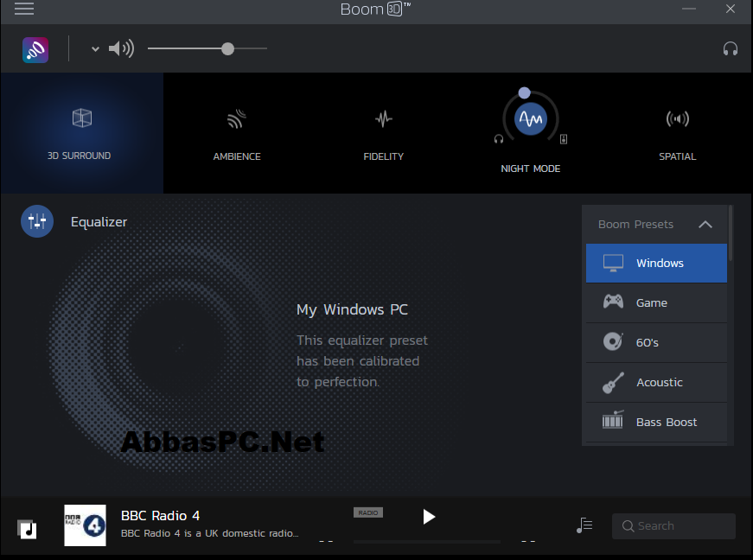Screen dimensions: 753x560
Task: Open the hamburger menu
Action: coord(24,9)
